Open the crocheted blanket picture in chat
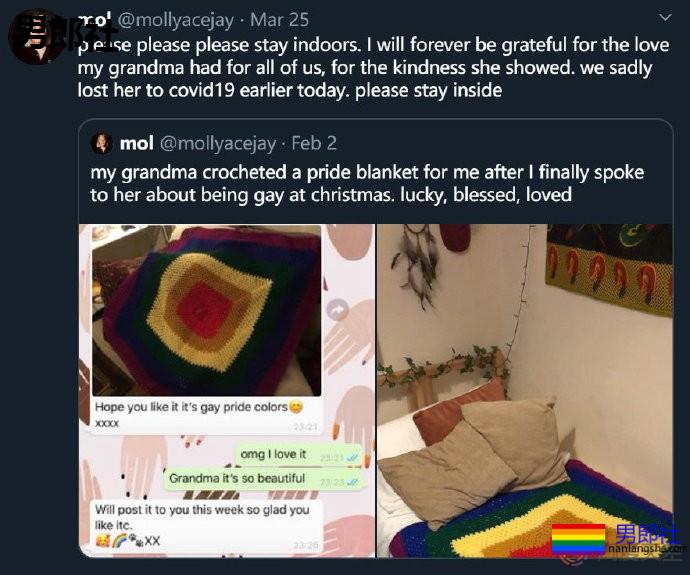Screen dimensions: 690x575 point(207,310)
